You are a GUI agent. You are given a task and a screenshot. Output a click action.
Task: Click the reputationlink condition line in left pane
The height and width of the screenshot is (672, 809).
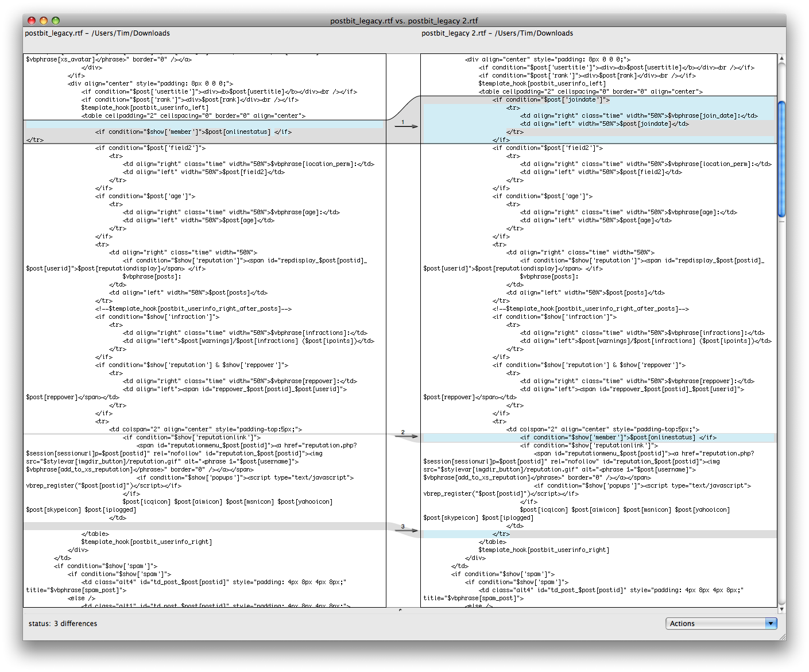coord(192,437)
